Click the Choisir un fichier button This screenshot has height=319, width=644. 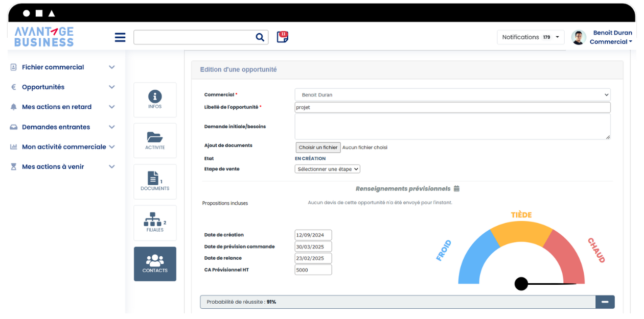coord(318,147)
